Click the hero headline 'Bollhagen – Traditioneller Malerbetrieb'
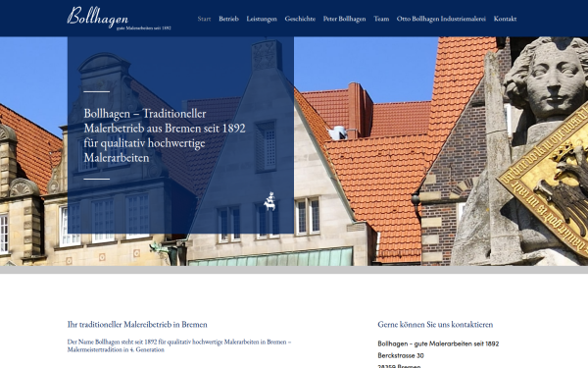 point(165,135)
